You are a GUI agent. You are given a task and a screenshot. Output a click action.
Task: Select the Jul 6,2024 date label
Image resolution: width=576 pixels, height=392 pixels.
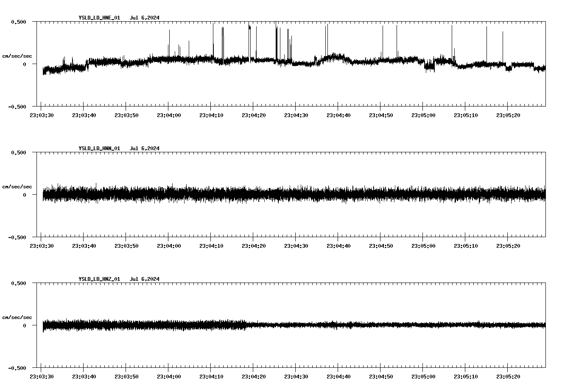(145, 18)
